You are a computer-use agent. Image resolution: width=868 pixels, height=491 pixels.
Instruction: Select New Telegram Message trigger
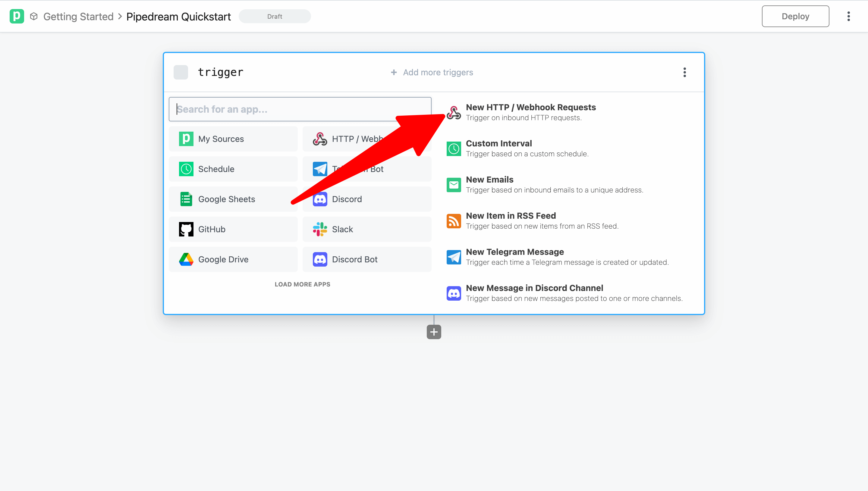point(515,252)
